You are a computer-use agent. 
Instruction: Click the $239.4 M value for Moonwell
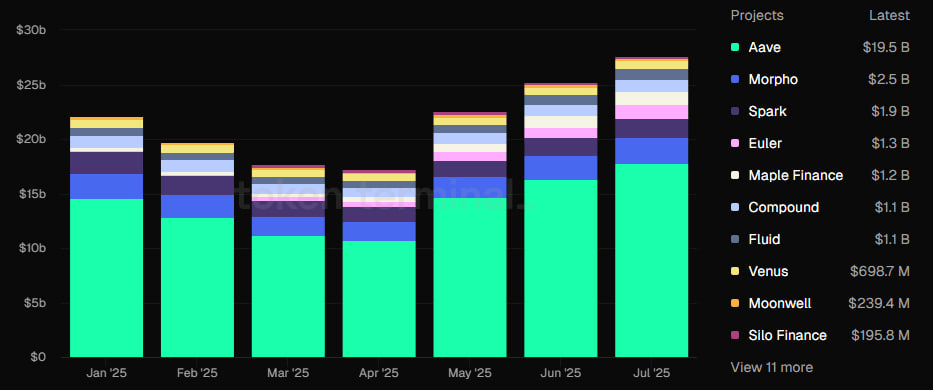coord(879,304)
